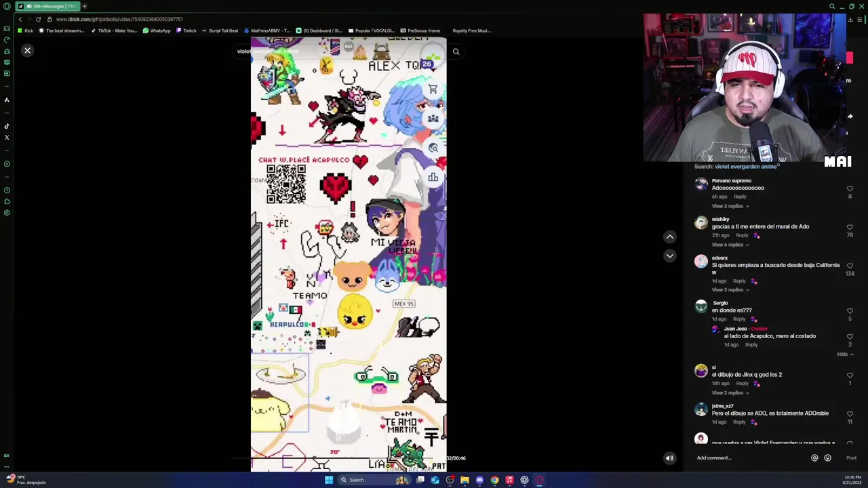Like mishiky's comment about mural de Ado
This screenshot has height=488, width=868.
click(x=850, y=227)
